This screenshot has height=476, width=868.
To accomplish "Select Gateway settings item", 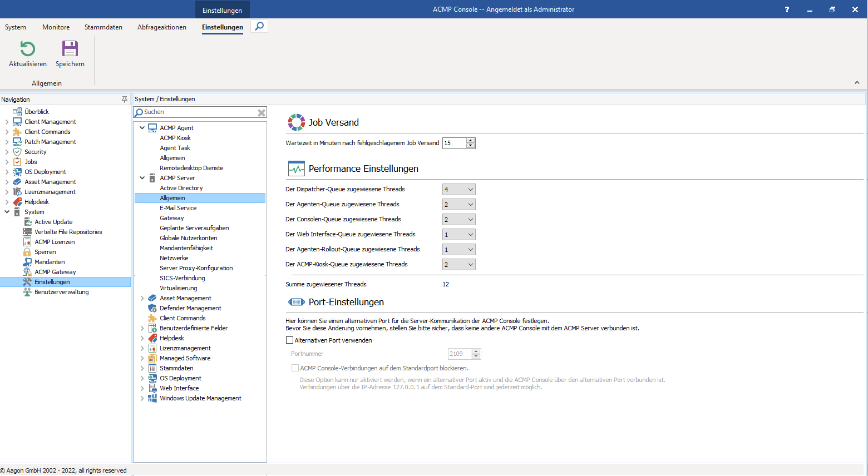I will click(172, 218).
